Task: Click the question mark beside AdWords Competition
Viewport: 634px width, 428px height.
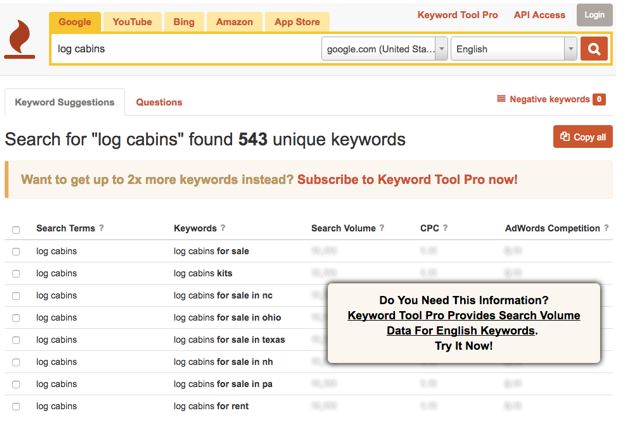Action: 606,228
